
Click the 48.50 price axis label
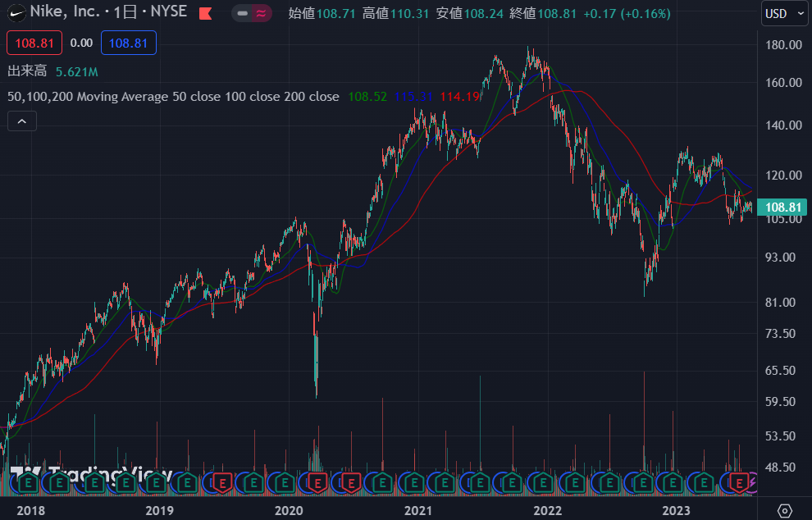(780, 468)
